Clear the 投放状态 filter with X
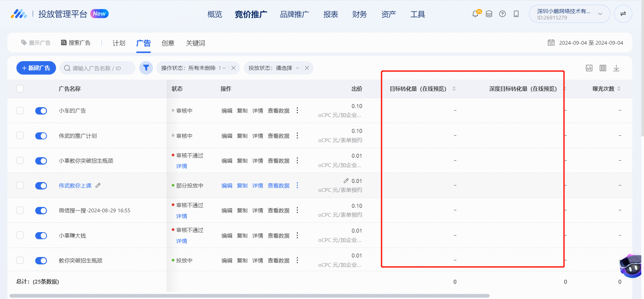The width and height of the screenshot is (644, 299). (x=307, y=68)
